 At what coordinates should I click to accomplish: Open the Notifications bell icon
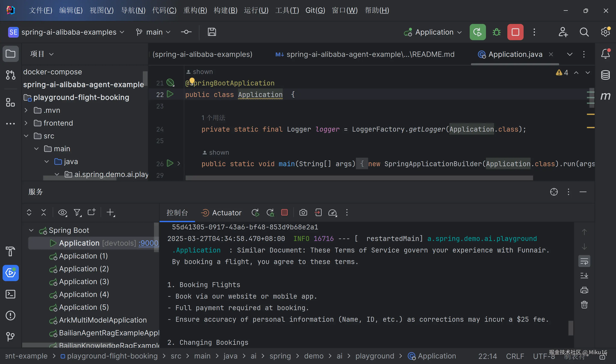click(x=605, y=54)
